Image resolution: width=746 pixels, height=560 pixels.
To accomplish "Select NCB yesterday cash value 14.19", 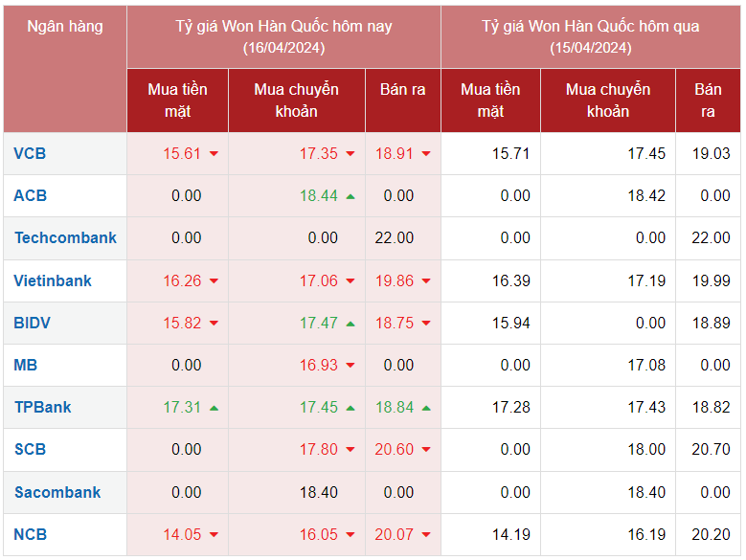I will coord(511,534).
